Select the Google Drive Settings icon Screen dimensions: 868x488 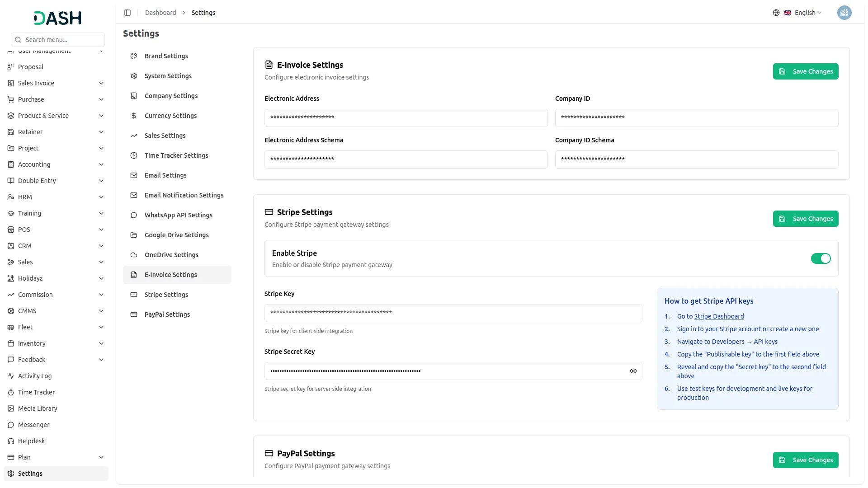(x=133, y=235)
